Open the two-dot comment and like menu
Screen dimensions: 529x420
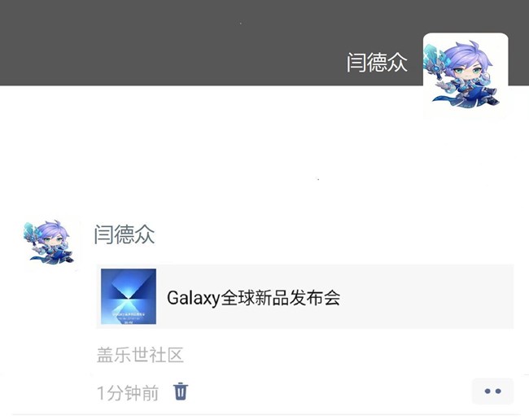tap(492, 391)
